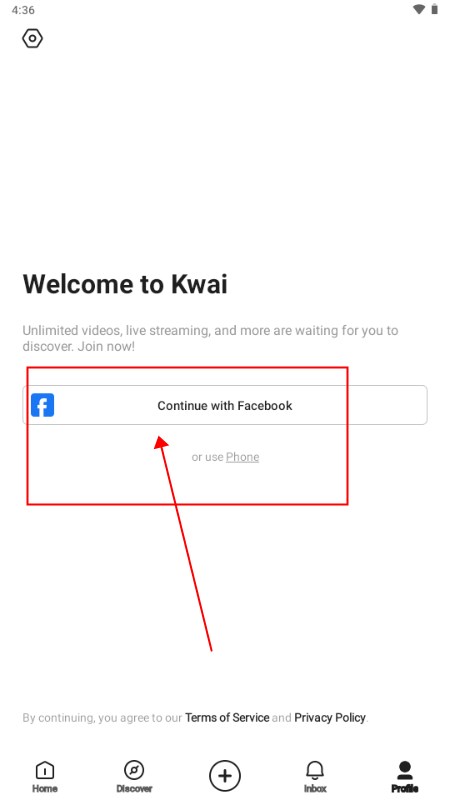450x800 pixels.
Task: Go to the Inbox tab label
Action: 315,788
